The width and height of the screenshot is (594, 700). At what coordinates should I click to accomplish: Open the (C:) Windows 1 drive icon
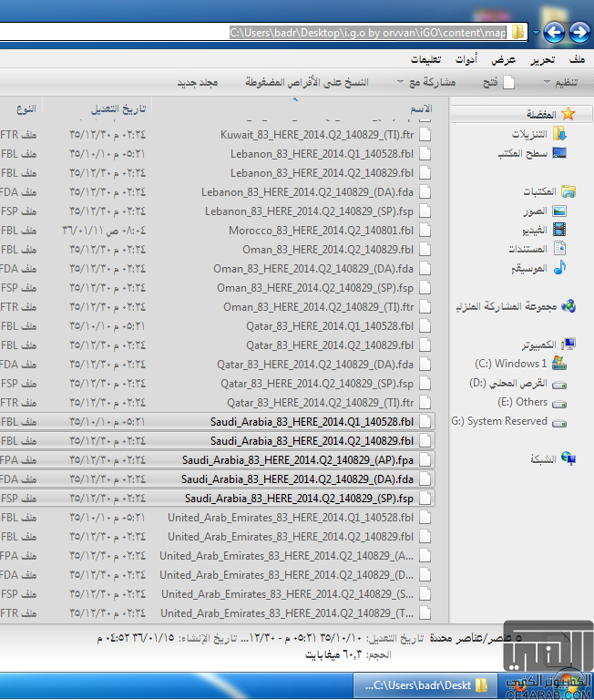[x=559, y=364]
